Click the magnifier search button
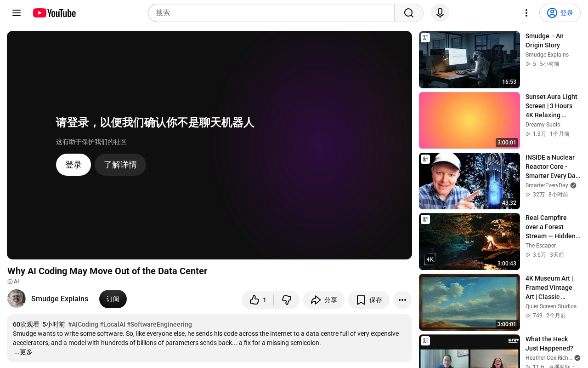 (409, 13)
